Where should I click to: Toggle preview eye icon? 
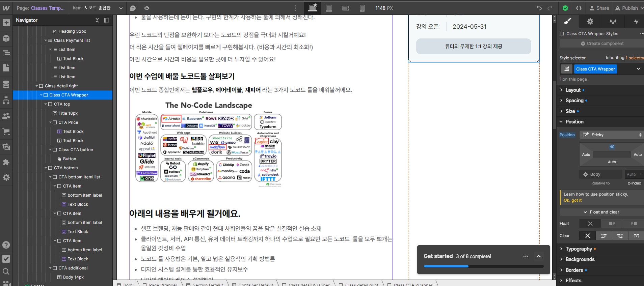(147, 8)
